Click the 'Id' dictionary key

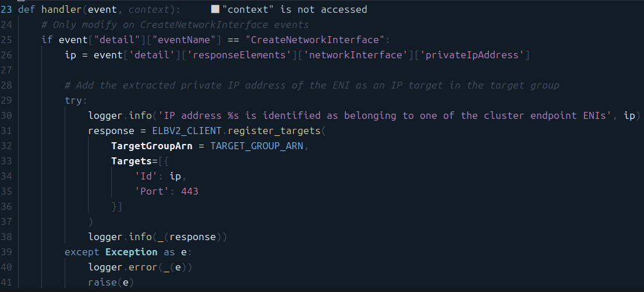coord(146,177)
